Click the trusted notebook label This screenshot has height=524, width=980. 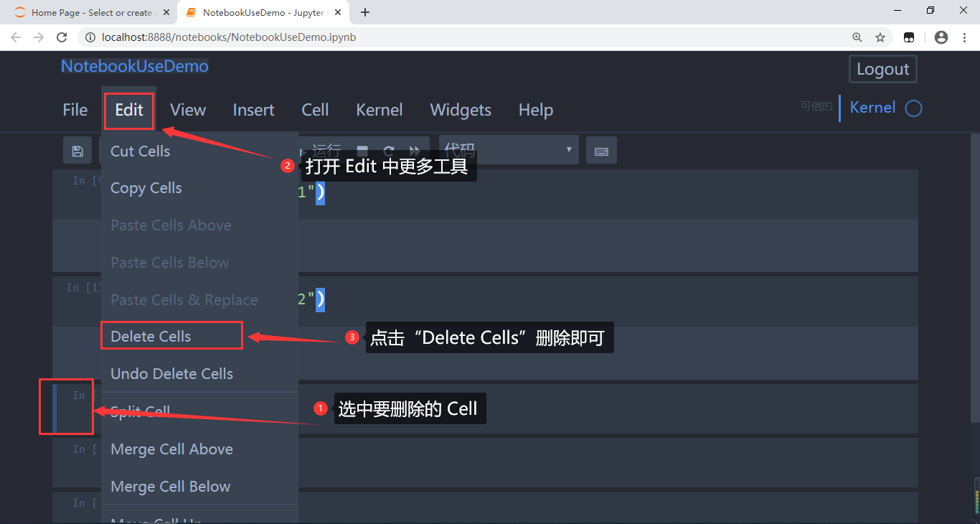[816, 107]
